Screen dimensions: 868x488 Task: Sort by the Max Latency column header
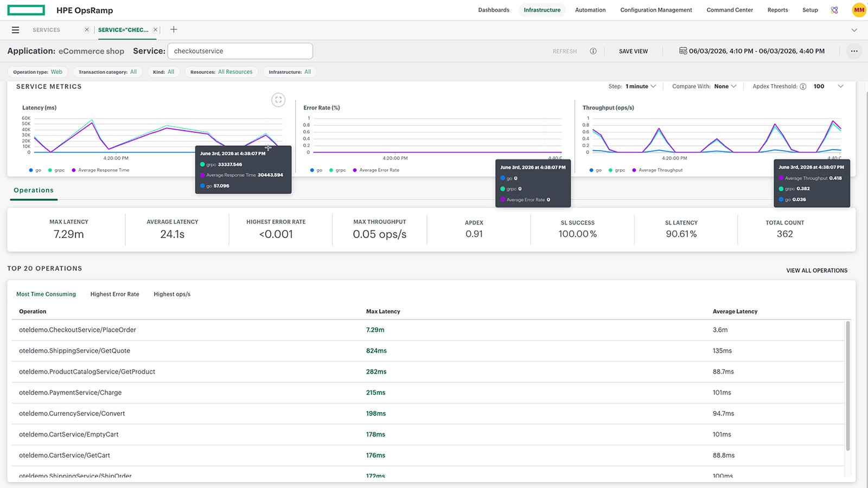(x=383, y=311)
